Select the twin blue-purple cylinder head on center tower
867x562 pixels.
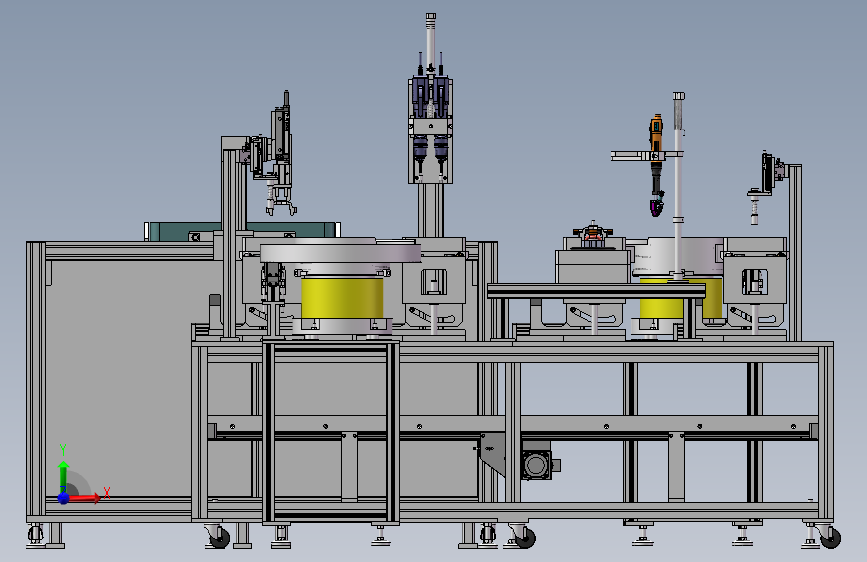(430, 119)
